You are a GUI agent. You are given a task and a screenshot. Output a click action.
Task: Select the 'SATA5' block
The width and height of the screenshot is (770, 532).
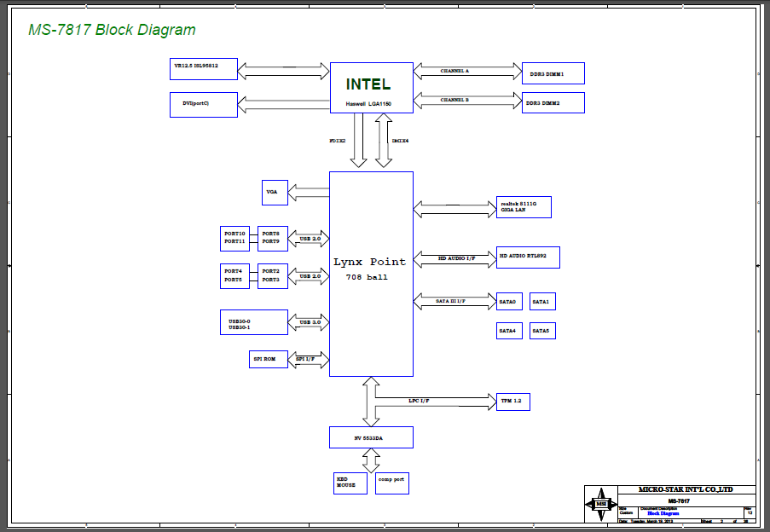pyautogui.click(x=542, y=331)
